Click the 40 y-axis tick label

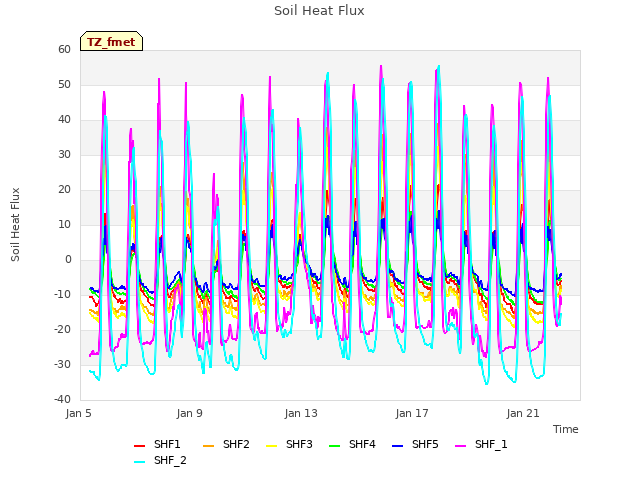pos(64,120)
